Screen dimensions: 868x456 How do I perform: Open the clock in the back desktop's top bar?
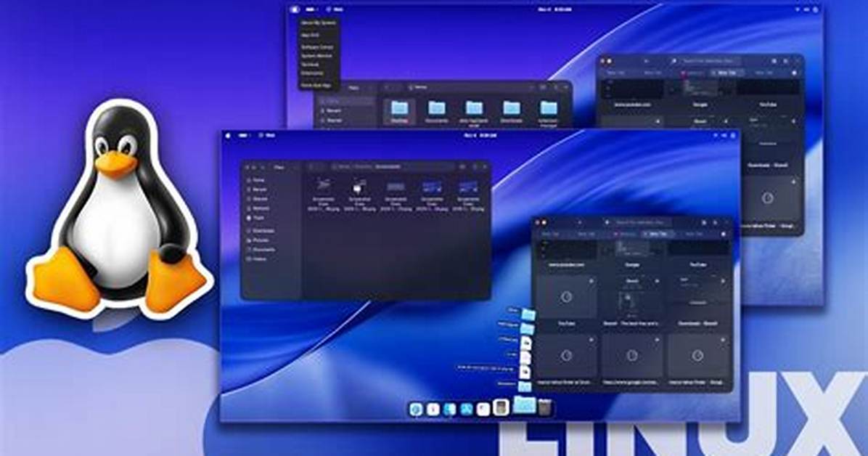point(554,9)
